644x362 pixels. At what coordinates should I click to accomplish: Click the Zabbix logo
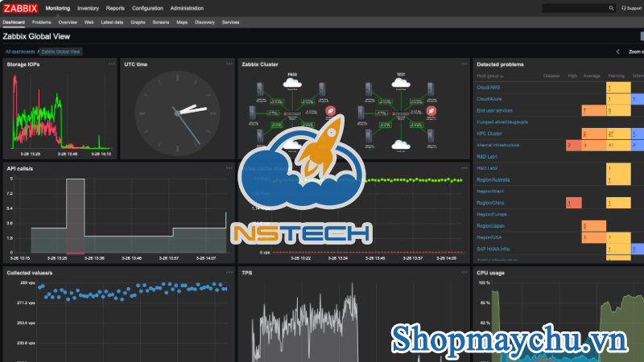[19, 8]
